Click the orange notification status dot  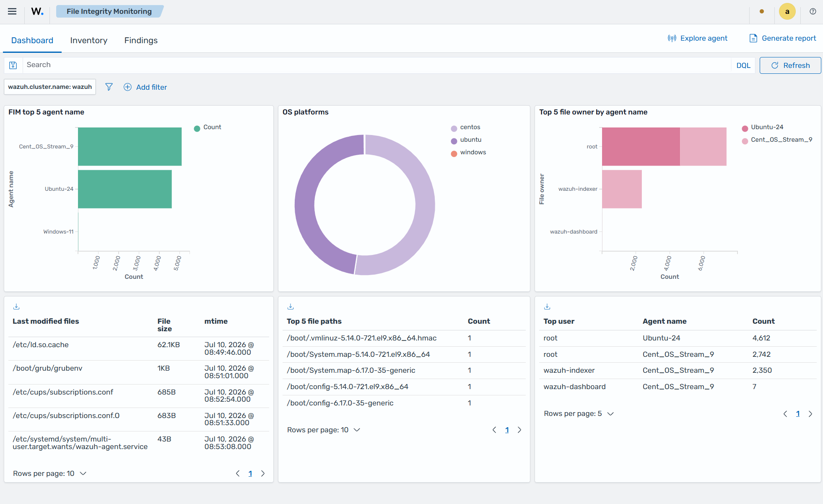click(762, 11)
